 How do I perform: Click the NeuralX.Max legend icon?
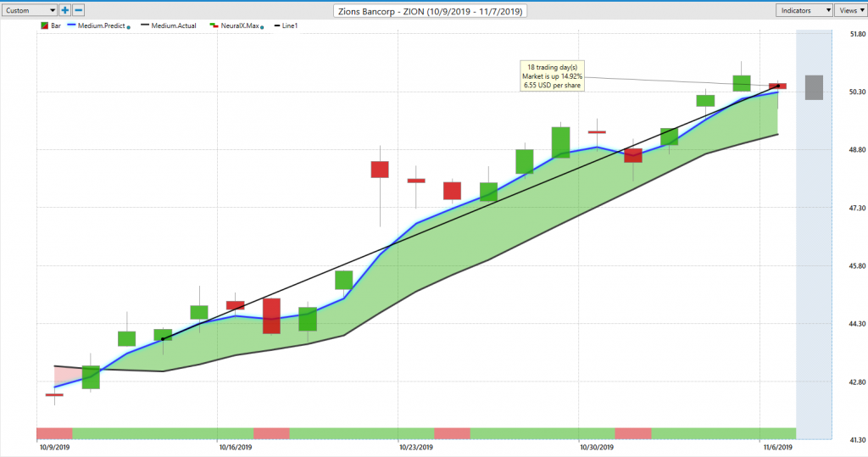point(214,26)
